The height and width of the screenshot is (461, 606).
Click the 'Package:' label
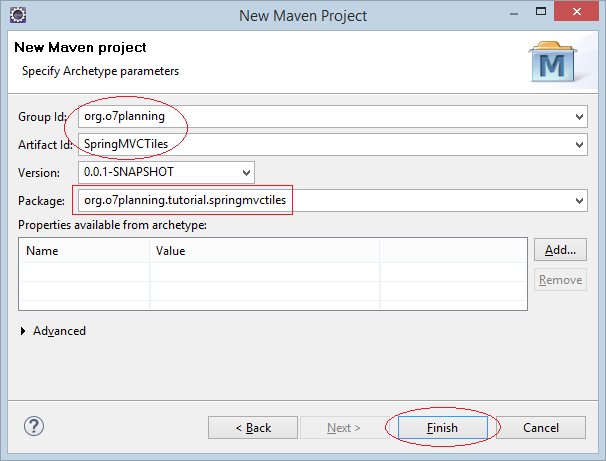tap(41, 201)
